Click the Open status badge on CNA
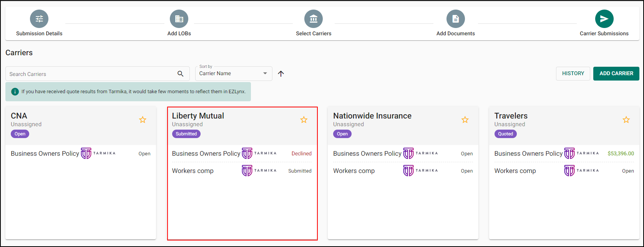The image size is (644, 247). coord(20,134)
